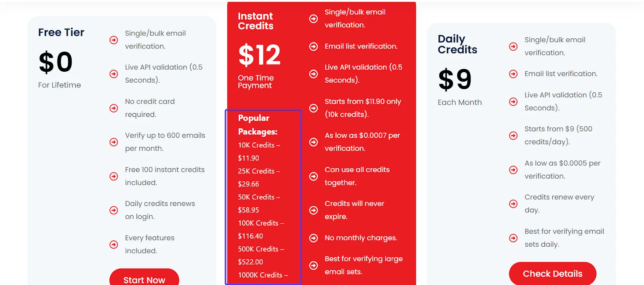Click arrow icon beside 'Starts from $9'
This screenshot has height=285, width=644.
coord(513,135)
